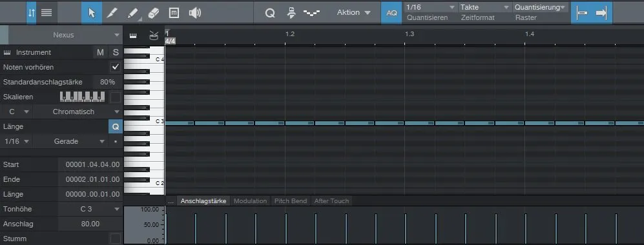
Task: Click ruler marker 1.2
Action: click(290, 34)
